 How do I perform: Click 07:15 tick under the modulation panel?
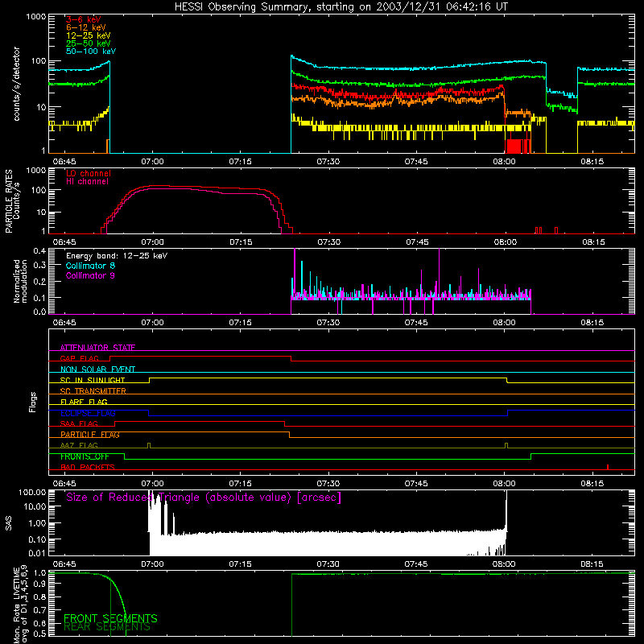pos(240,323)
